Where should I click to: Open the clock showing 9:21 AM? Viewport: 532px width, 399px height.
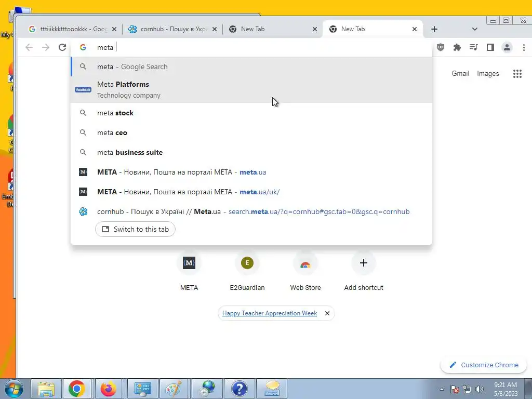click(506, 389)
